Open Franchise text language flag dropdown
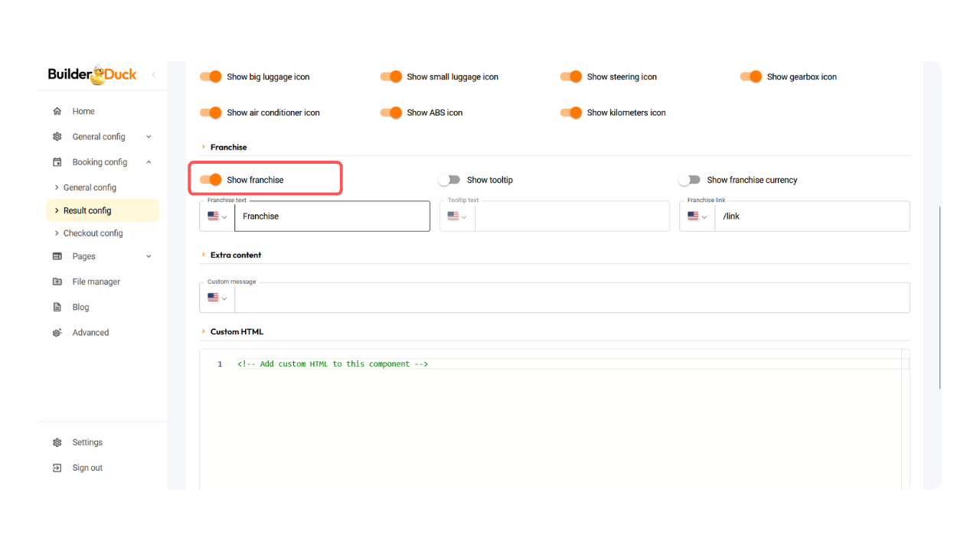The height and width of the screenshot is (551, 980). (x=217, y=217)
